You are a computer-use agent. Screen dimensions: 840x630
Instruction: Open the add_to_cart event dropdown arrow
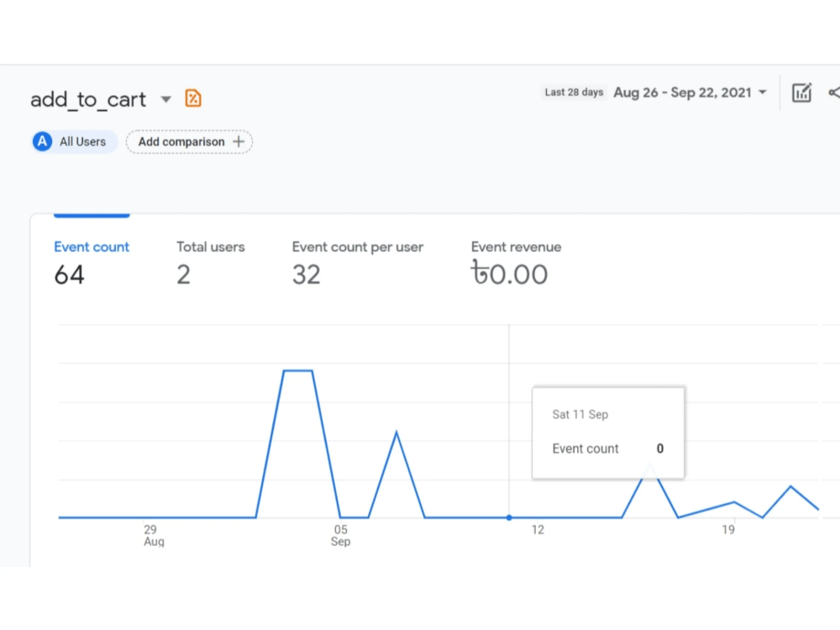point(166,99)
